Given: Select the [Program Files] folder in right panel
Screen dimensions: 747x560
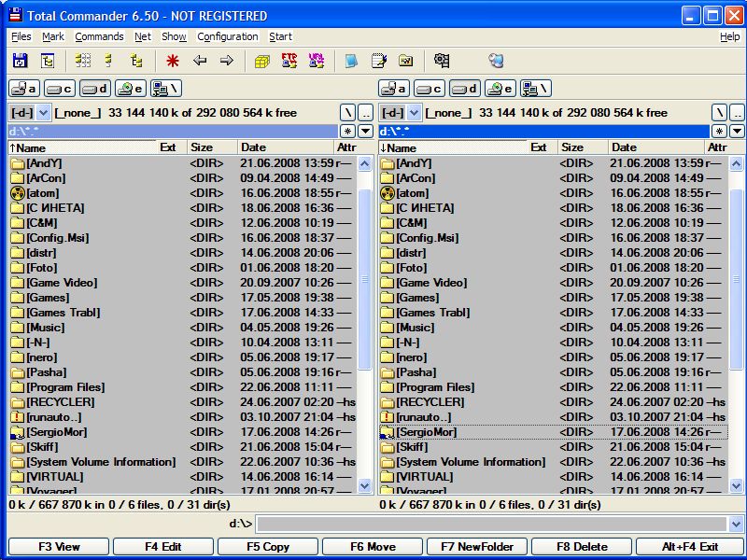Looking at the screenshot, I should point(434,387).
